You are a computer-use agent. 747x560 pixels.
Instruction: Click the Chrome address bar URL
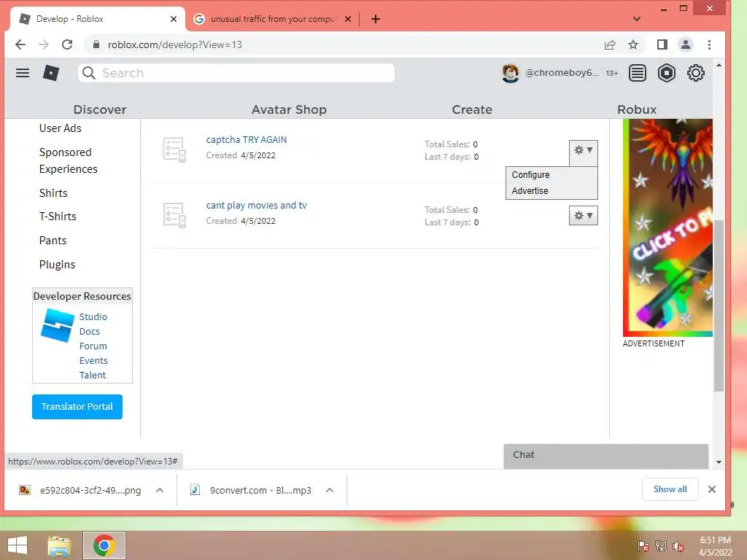point(175,44)
